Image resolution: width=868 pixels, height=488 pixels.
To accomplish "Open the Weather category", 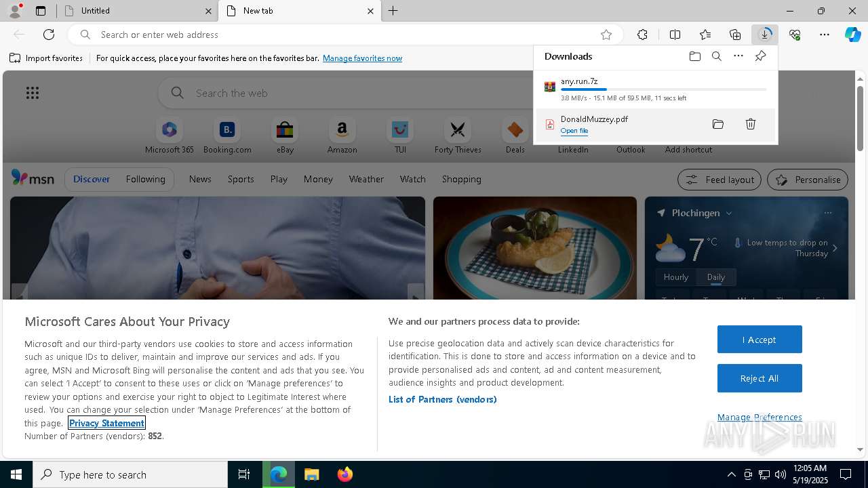I will click(x=366, y=179).
